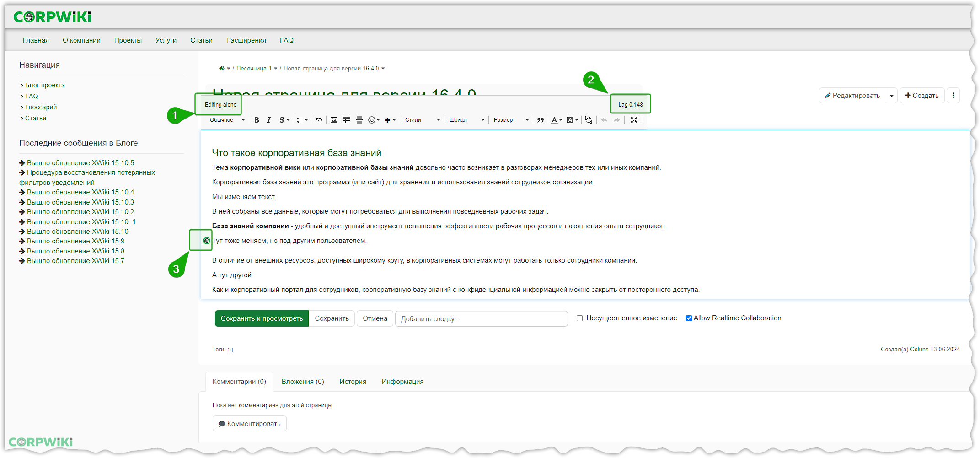
Task: Open the plus insert menu
Action: point(390,120)
